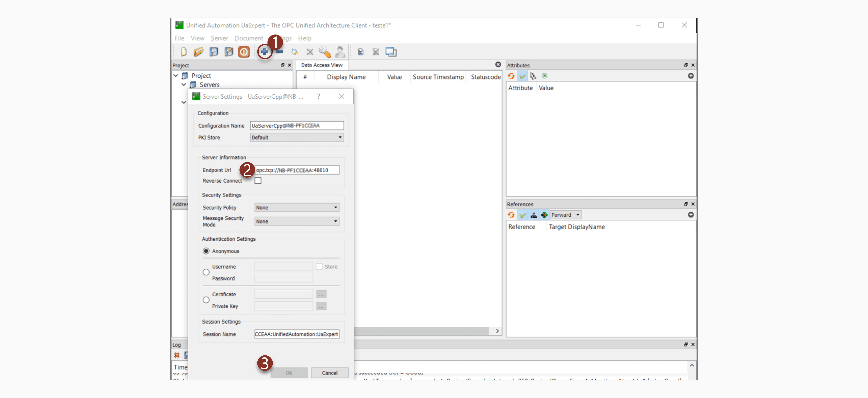Click the References panel hierarchy tree icon
Screen dimensions: 868x398
coord(533,215)
